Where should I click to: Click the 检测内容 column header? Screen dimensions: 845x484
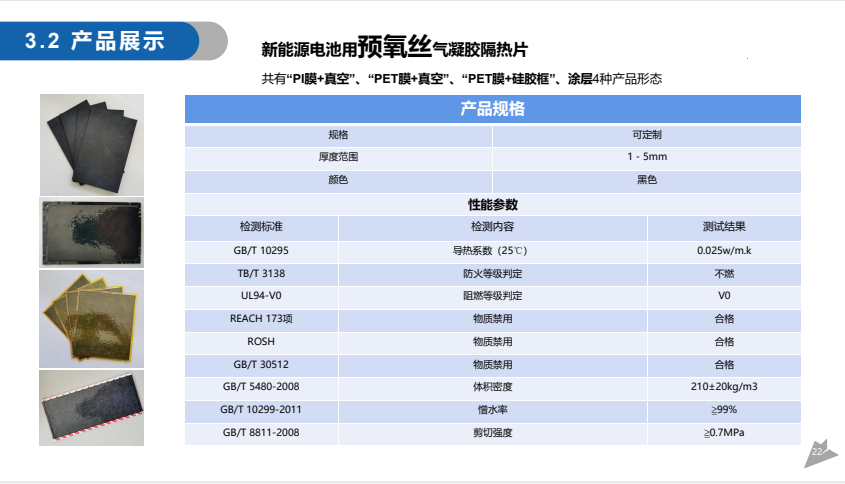tap(492, 227)
